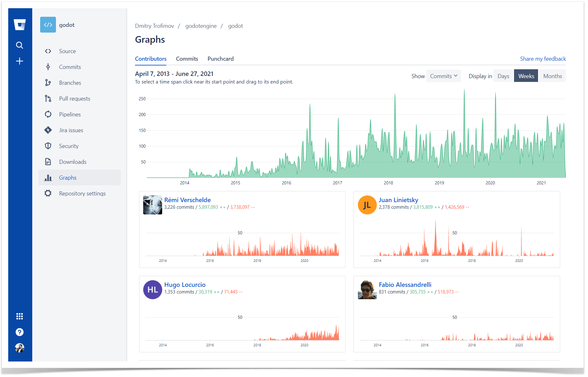Display graph in Weeks
The image size is (588, 377).
pyautogui.click(x=526, y=76)
